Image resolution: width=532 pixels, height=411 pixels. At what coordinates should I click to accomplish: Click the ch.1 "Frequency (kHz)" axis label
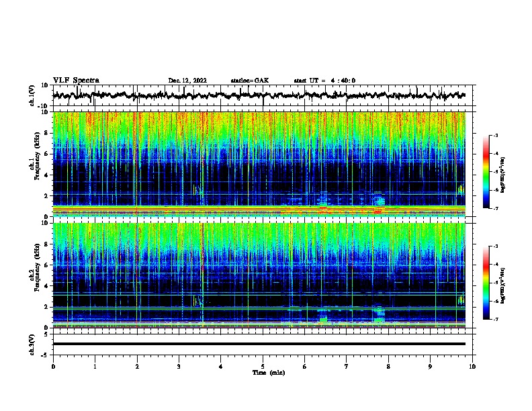tap(37, 156)
